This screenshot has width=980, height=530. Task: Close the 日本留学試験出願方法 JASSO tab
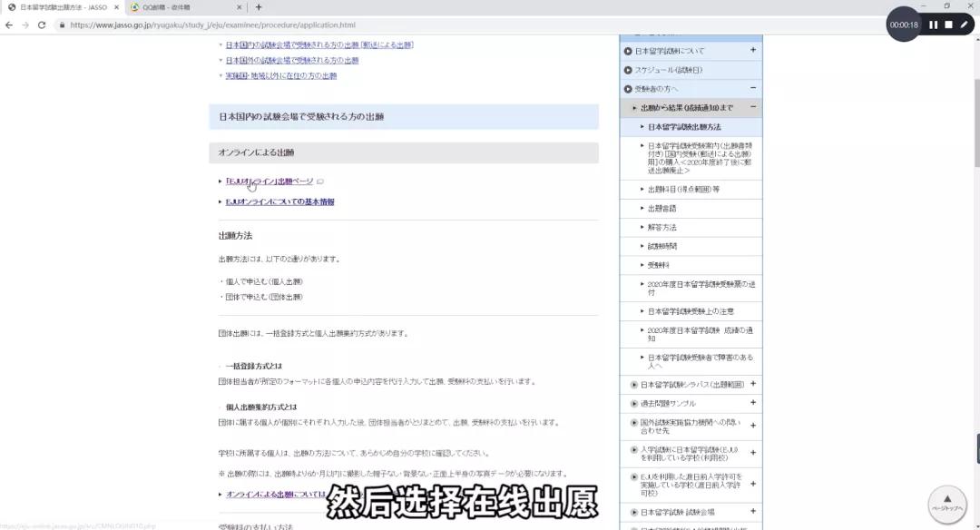click(x=116, y=7)
